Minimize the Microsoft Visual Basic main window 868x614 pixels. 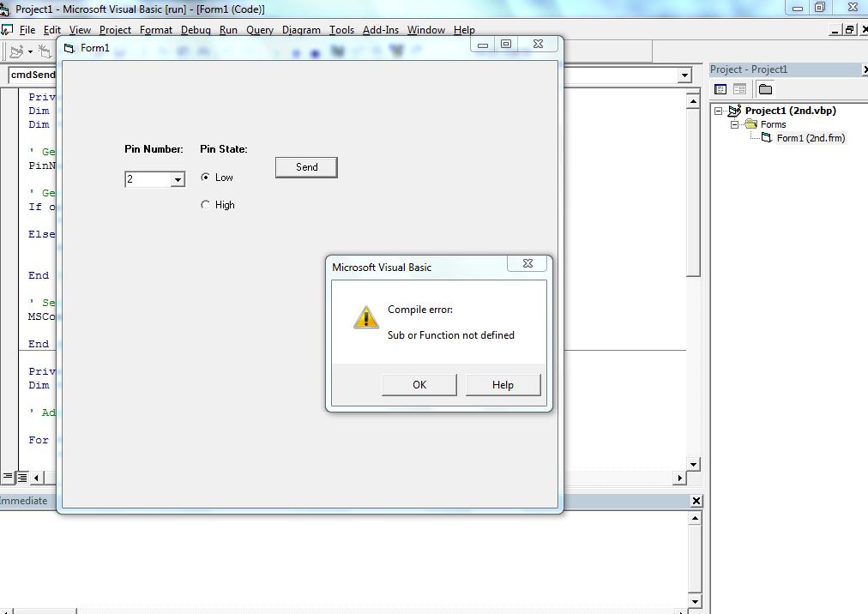pos(797,8)
